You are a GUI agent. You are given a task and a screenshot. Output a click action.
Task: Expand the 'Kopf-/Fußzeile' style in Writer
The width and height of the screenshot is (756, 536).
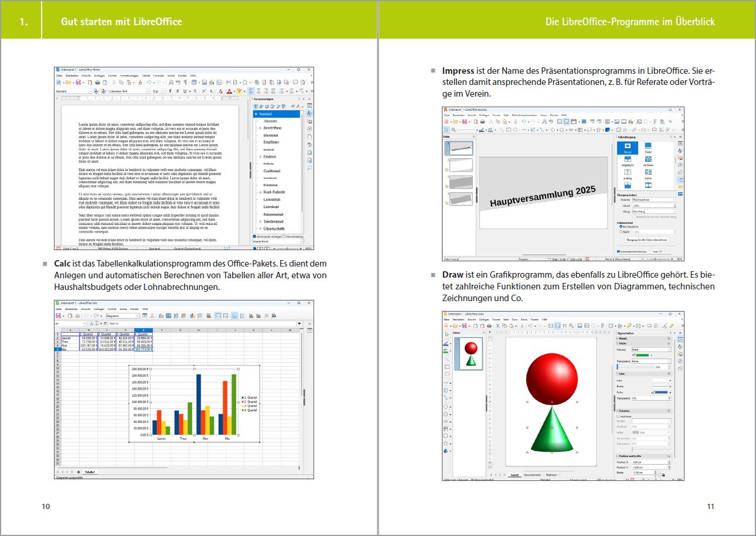260,192
